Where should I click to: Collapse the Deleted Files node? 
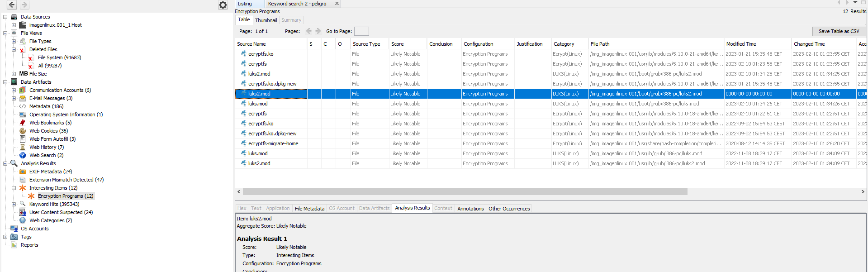[x=14, y=49]
